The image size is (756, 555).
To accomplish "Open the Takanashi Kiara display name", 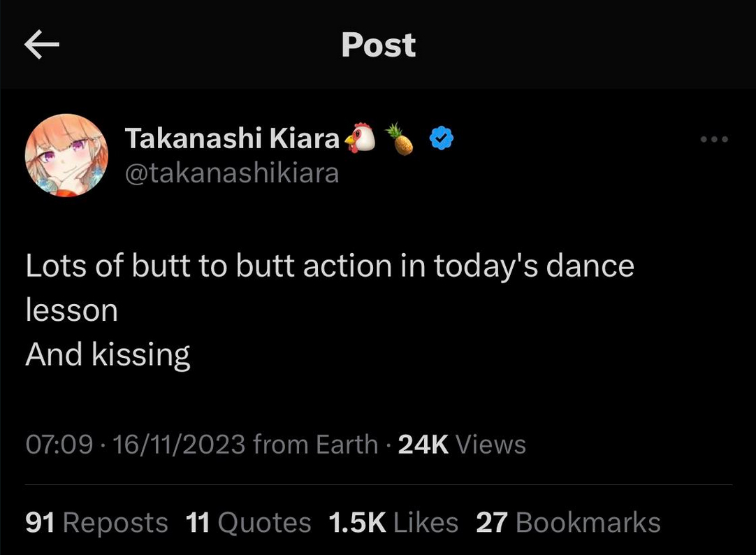I will [x=233, y=138].
